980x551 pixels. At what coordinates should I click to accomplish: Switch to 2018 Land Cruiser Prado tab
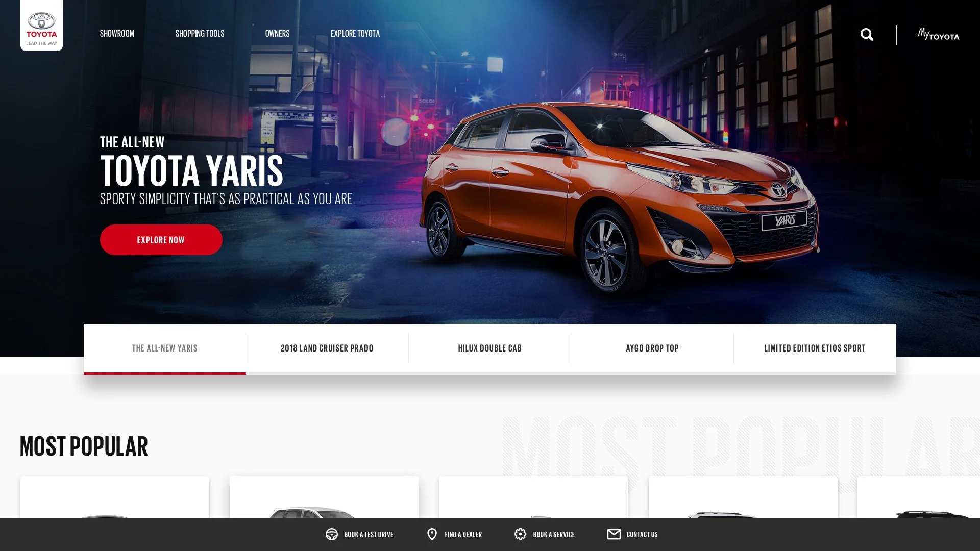(x=327, y=348)
